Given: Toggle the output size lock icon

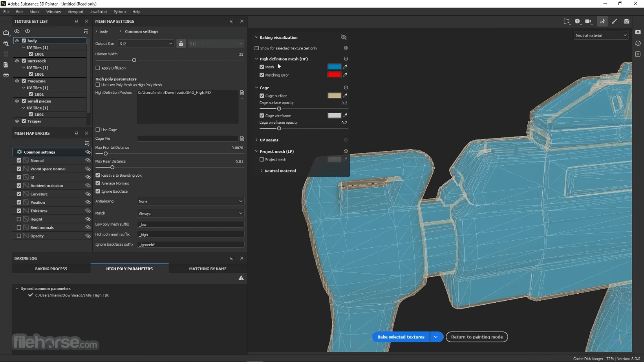Looking at the screenshot, I should (181, 44).
